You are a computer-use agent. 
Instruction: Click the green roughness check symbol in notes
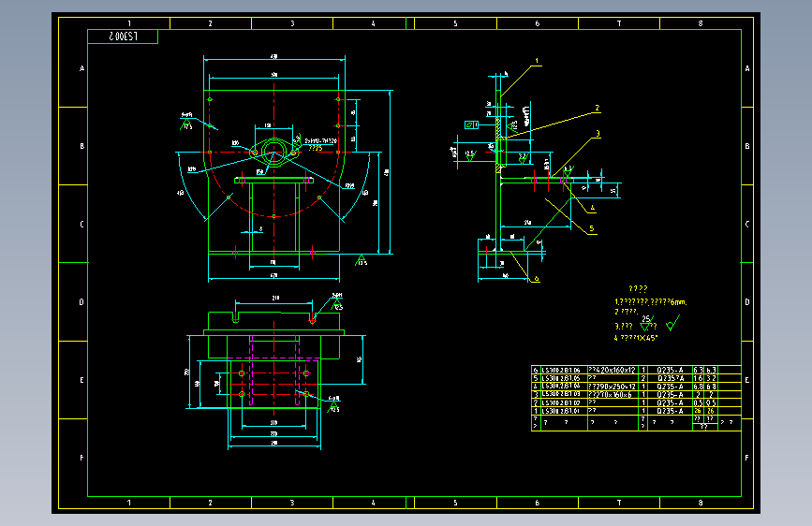[x=672, y=324]
